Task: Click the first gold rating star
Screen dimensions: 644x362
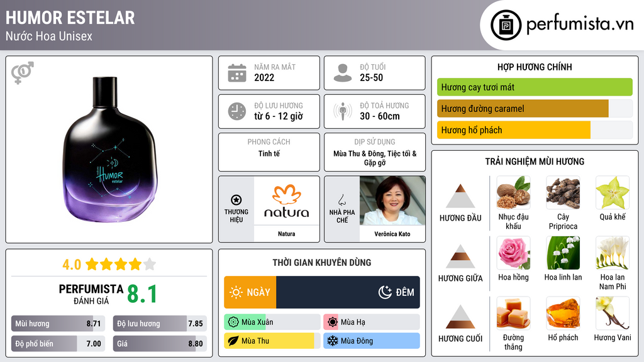Action: pos(92,264)
